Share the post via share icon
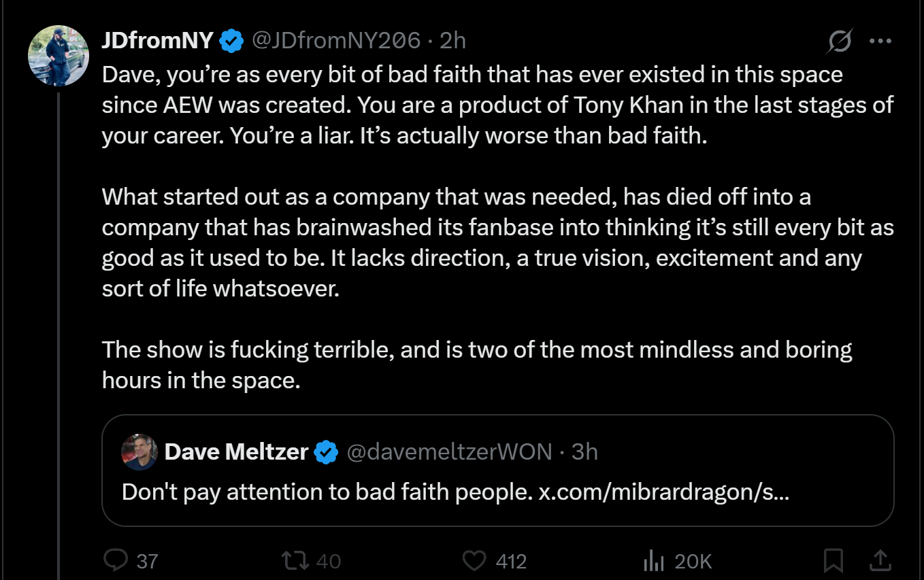This screenshot has height=580, width=924. point(880,561)
